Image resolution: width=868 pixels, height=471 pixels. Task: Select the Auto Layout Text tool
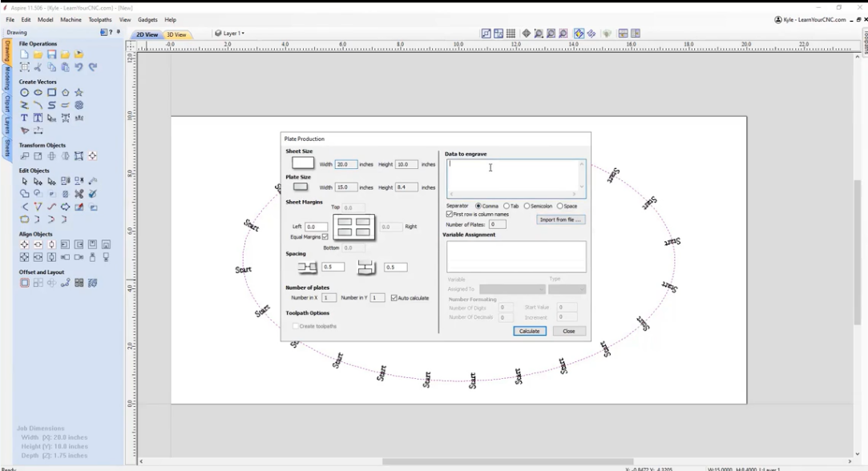coord(38,118)
